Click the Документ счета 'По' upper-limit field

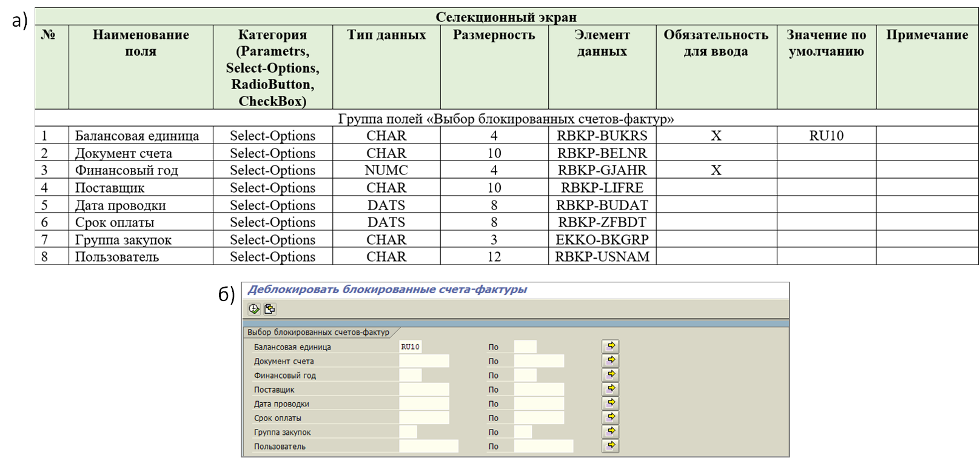[539, 361]
